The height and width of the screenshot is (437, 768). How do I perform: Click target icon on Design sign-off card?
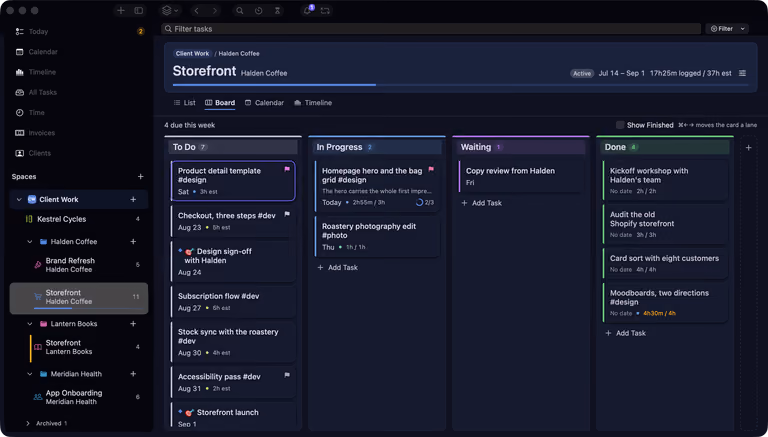click(x=190, y=251)
